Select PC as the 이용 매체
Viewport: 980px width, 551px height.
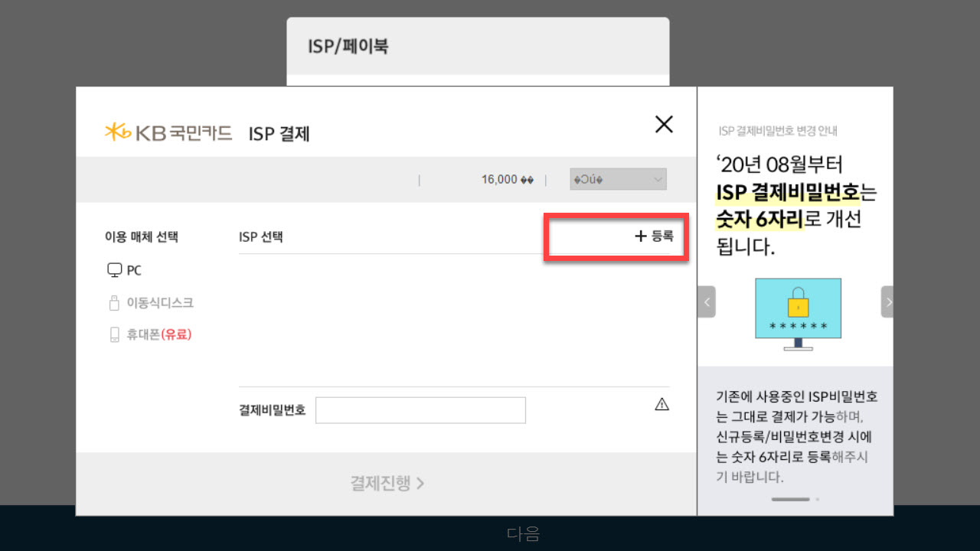(x=125, y=270)
